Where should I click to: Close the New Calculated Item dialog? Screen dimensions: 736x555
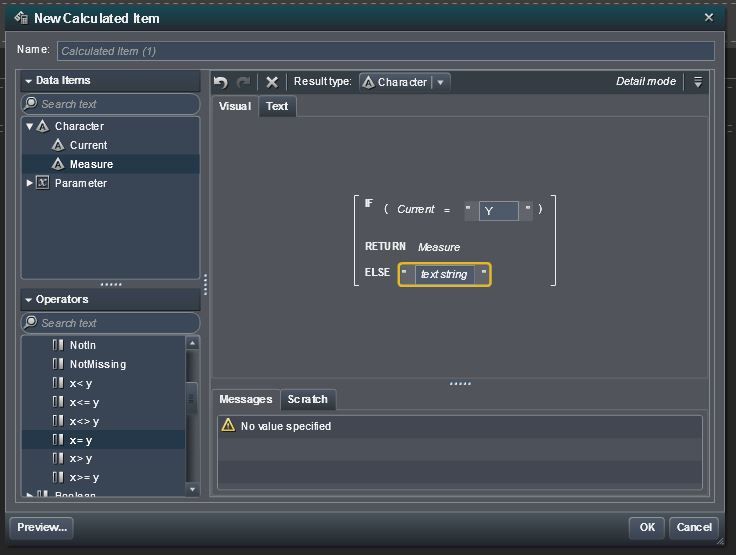(709, 17)
